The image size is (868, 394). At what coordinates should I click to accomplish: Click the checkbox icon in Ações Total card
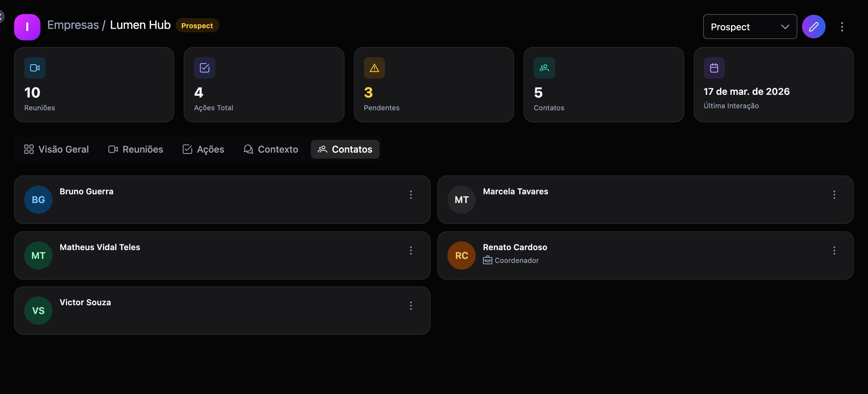205,68
